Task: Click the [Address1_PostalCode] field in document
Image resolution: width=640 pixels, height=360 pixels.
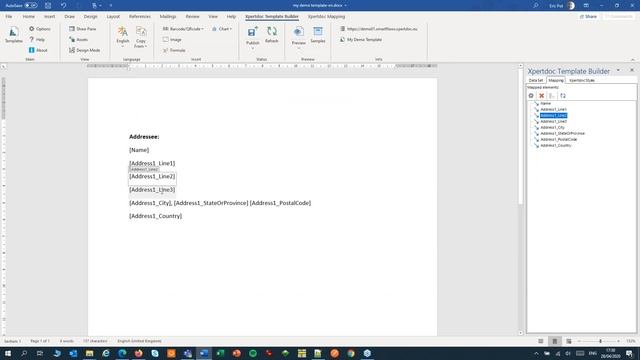Action: tap(280, 203)
